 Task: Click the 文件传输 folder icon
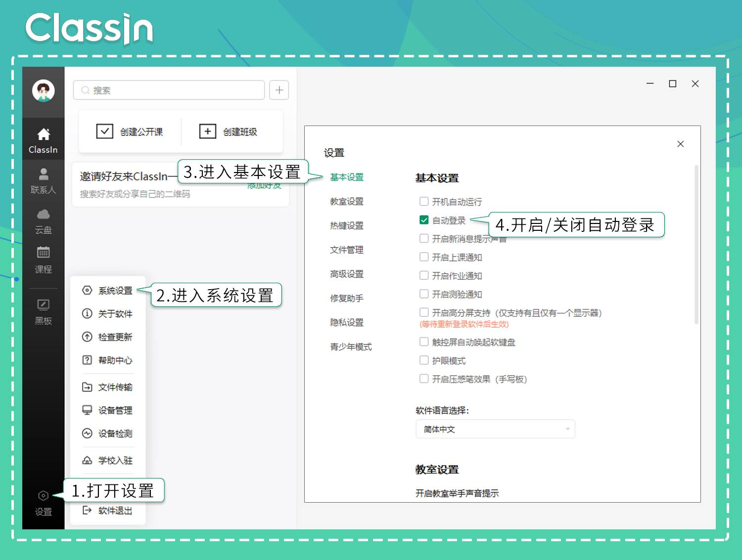tap(87, 387)
